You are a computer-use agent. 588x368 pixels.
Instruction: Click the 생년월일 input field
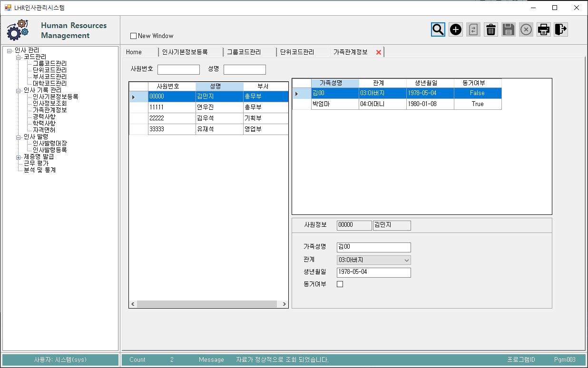pos(373,272)
